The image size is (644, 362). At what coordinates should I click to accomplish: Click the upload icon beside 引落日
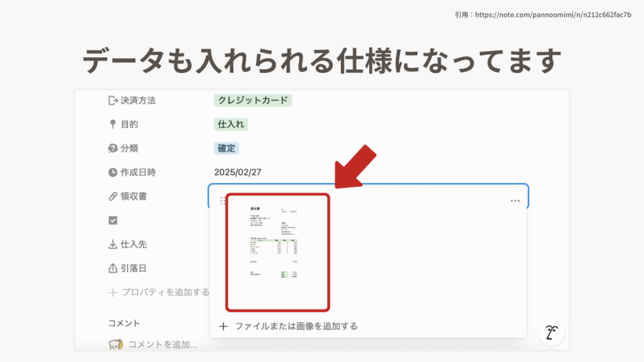point(113,268)
